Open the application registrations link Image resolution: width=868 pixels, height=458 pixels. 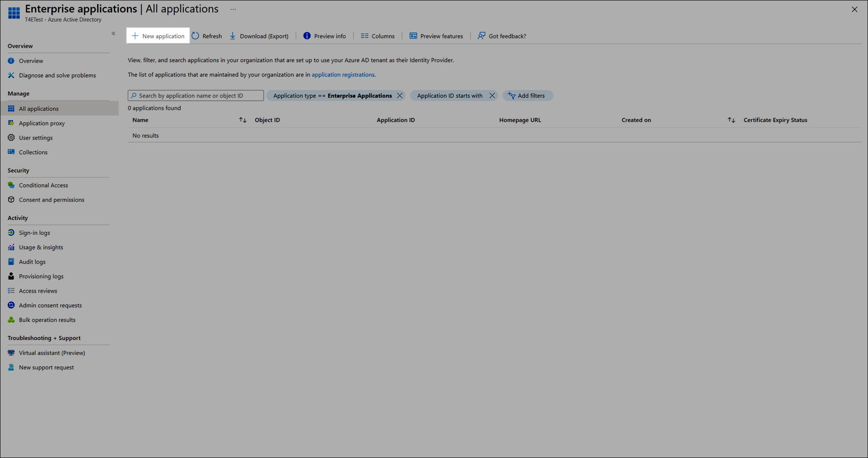343,75
